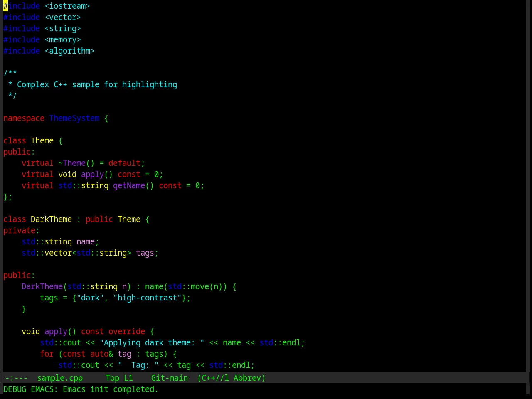Click 'virtual void apply() const = 0;' line
The image size is (532, 399).
coord(92,174)
